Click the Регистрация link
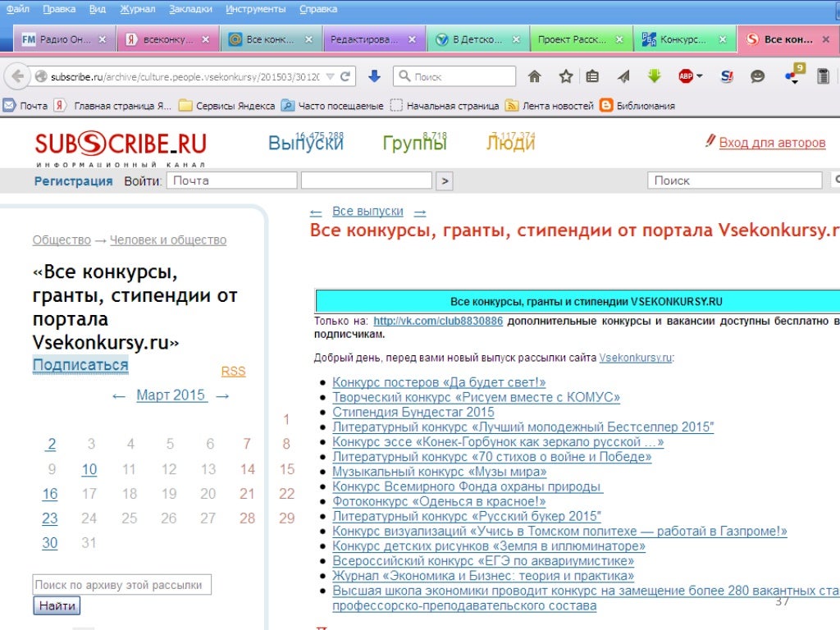Image resolution: width=840 pixels, height=630 pixels. click(x=73, y=181)
